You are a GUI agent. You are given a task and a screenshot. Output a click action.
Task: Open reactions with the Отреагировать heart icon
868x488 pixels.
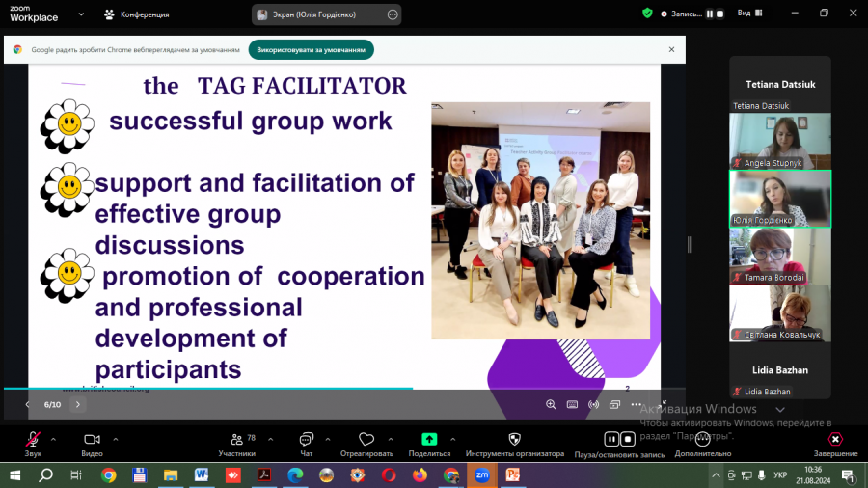click(x=366, y=445)
